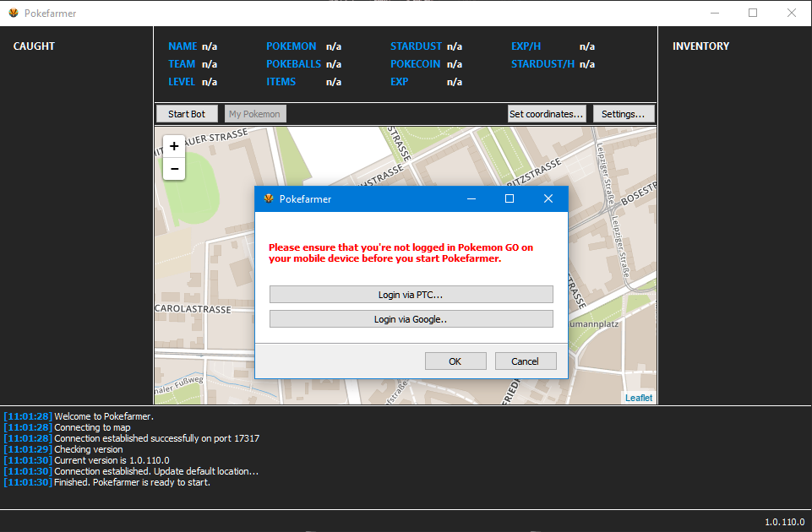Click log line 'Connecting to map'

coord(92,427)
